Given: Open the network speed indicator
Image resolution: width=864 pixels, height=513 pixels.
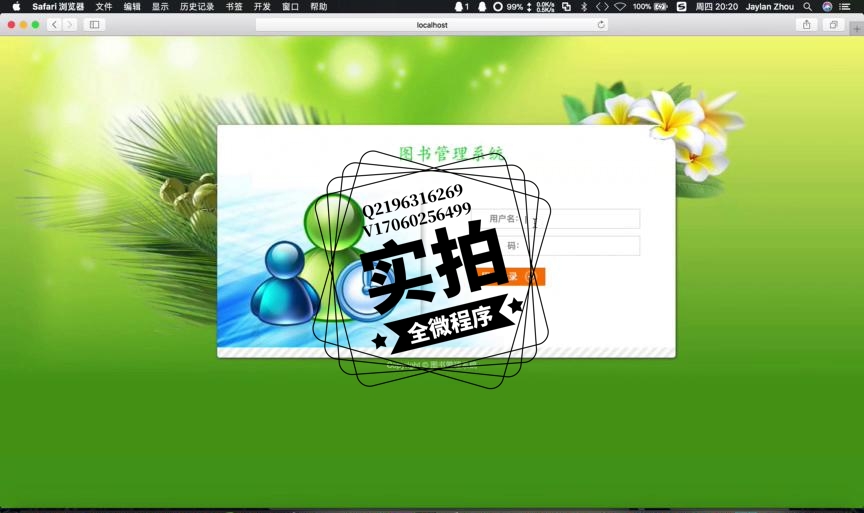Looking at the screenshot, I should (x=541, y=7).
